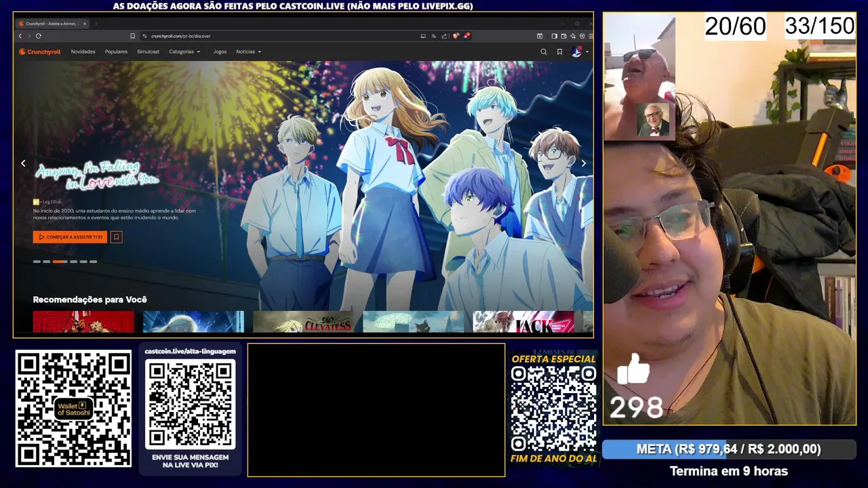Close the Crunchyroll browser tab
The width and height of the screenshot is (868, 488).
tap(83, 24)
